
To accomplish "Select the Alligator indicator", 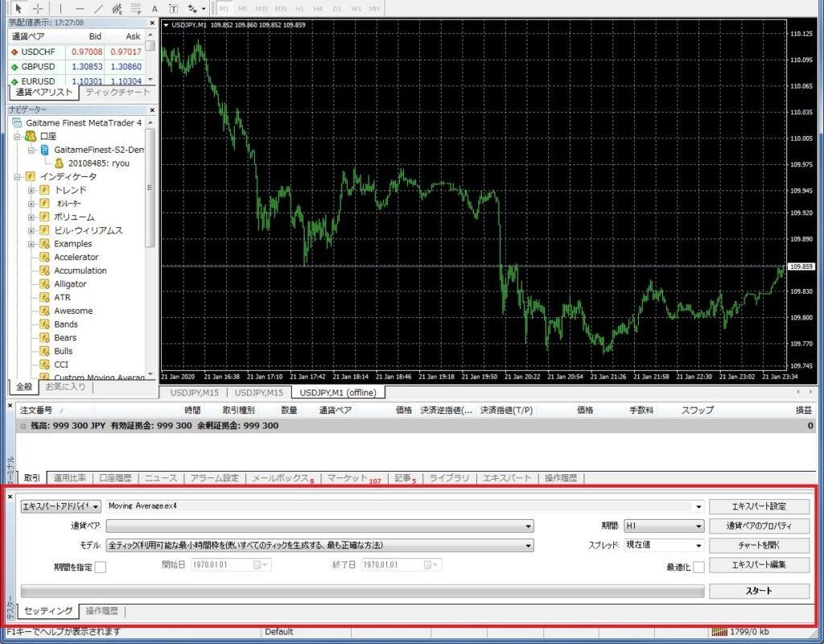I will (70, 284).
